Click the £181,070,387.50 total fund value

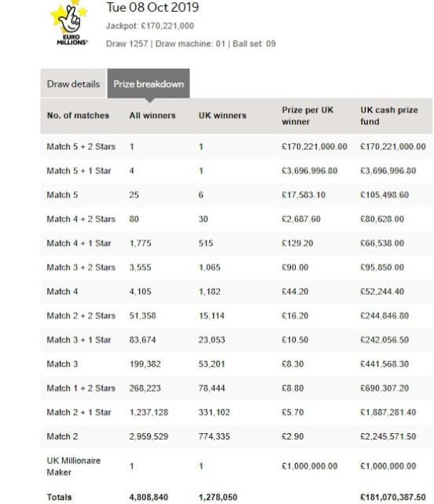(x=393, y=497)
